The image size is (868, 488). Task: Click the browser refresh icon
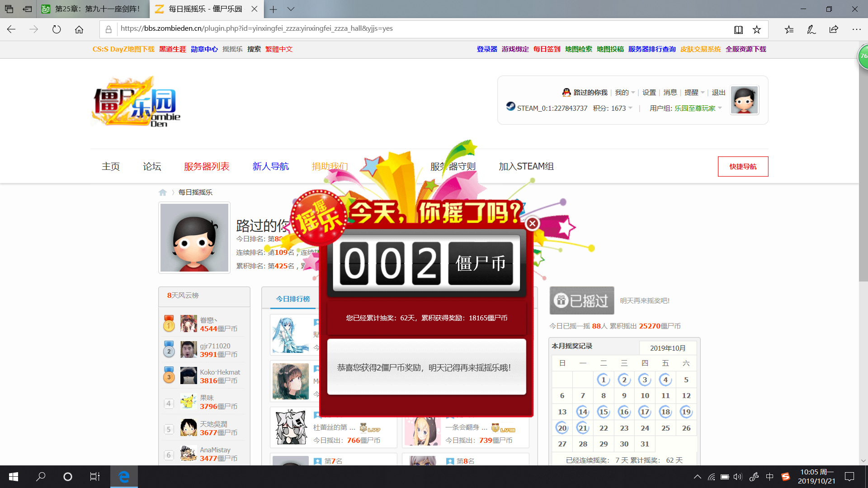pyautogui.click(x=57, y=29)
